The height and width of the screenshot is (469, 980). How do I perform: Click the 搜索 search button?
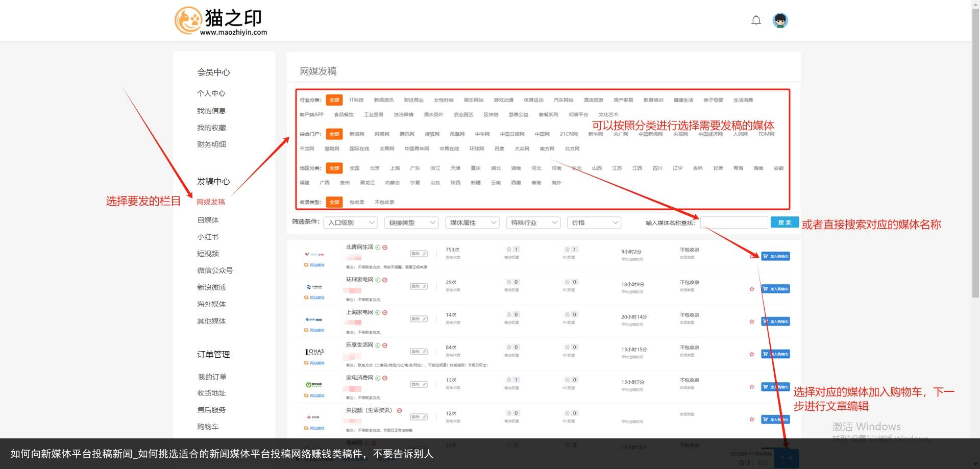click(x=785, y=223)
